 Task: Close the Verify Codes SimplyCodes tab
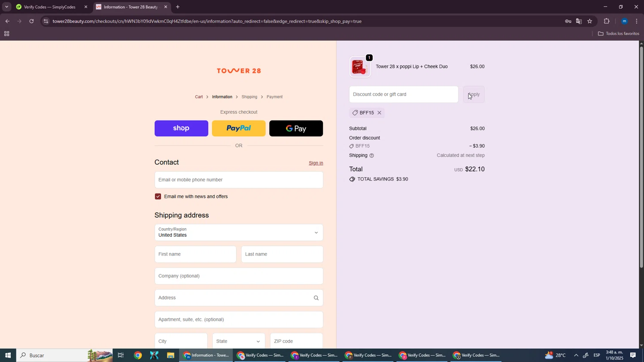[86, 7]
